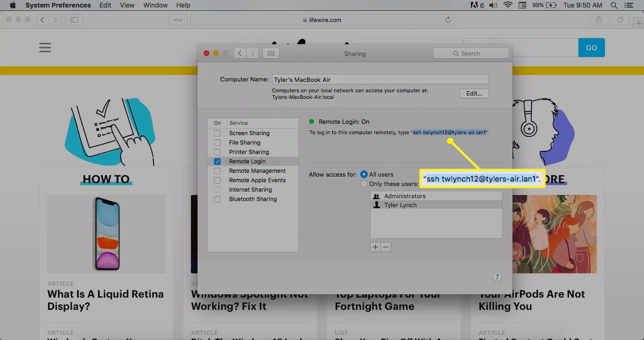Click the volume icon in menu bar
Screen dimensions: 644x340
493,5
